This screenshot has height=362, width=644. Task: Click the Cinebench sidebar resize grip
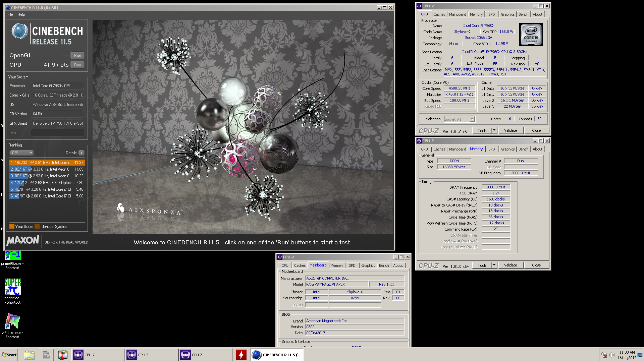(90, 134)
